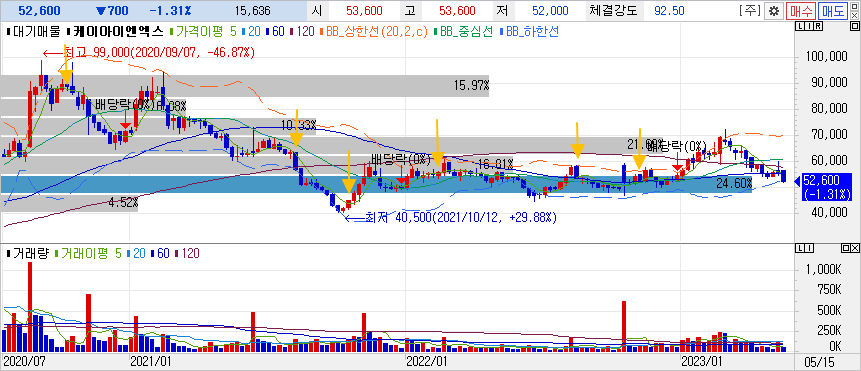Viewport: 861px width, 371px height.
Task: Click the 15.97% volume profile label
Action: (471, 86)
